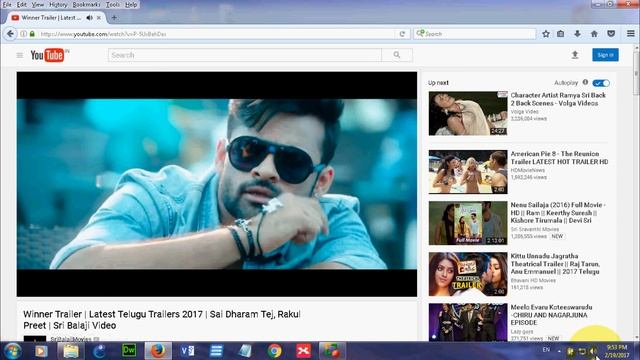Click the Firefox toolbar search box

tap(474, 34)
